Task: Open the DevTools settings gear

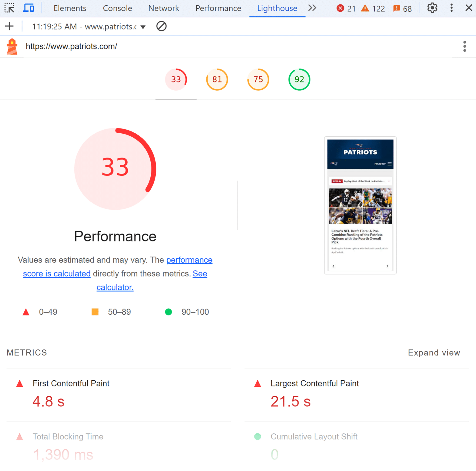Action: (432, 8)
